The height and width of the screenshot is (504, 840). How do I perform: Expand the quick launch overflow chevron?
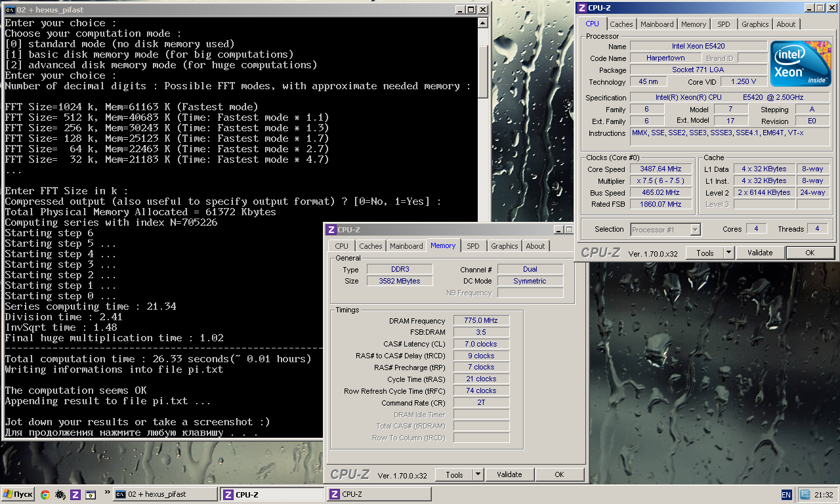point(107,491)
